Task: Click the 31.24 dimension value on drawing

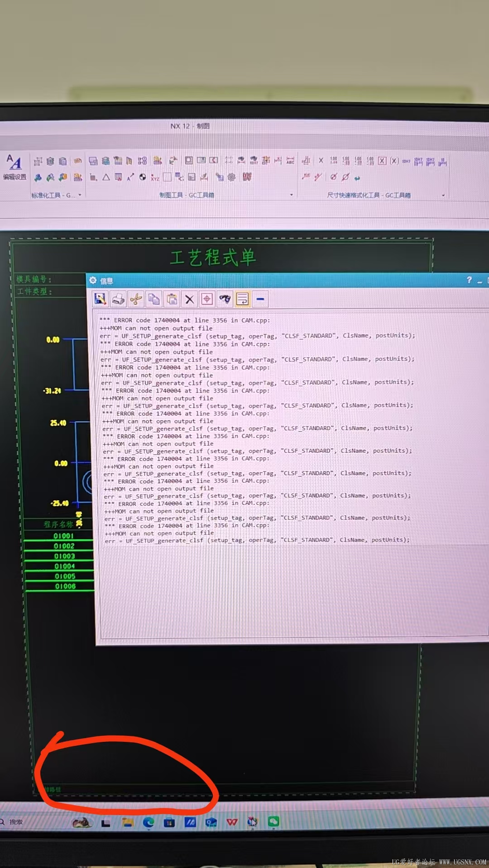Action: 52,391
